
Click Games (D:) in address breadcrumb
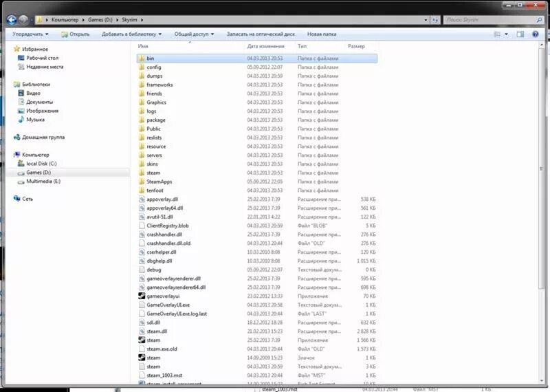pos(100,20)
